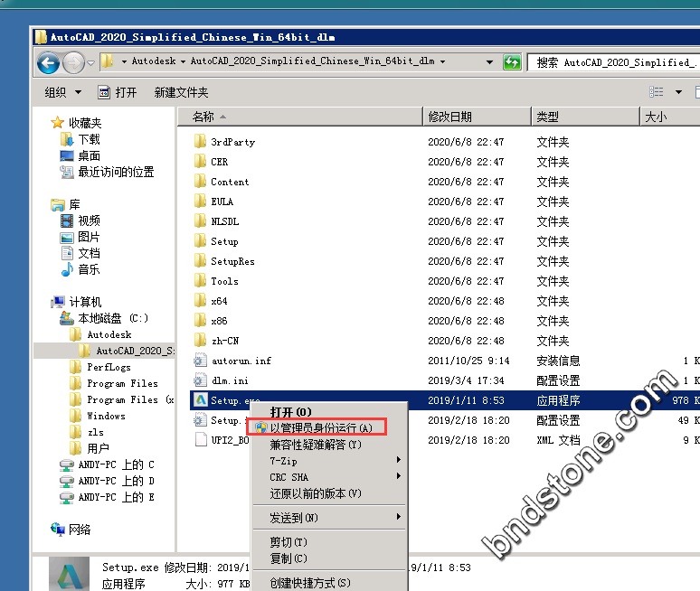The image size is (700, 591).
Task: Expand the address bar history dropdown arrow
Action: point(489,62)
